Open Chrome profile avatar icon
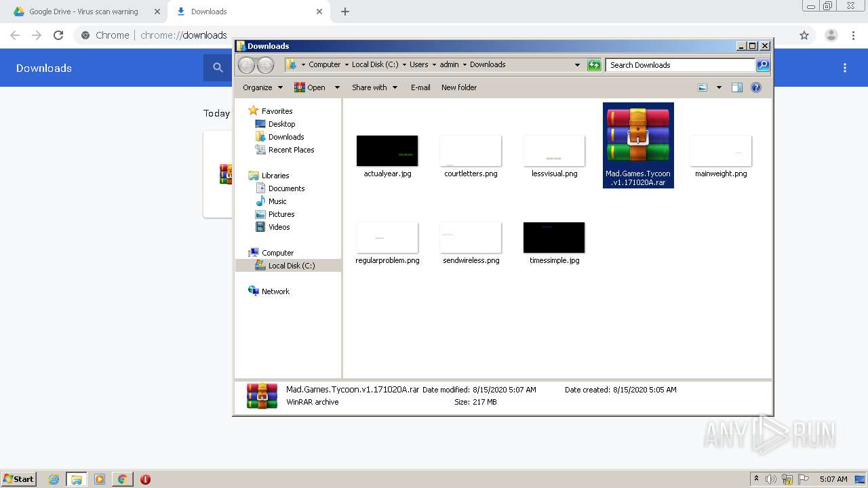 pos(831,35)
